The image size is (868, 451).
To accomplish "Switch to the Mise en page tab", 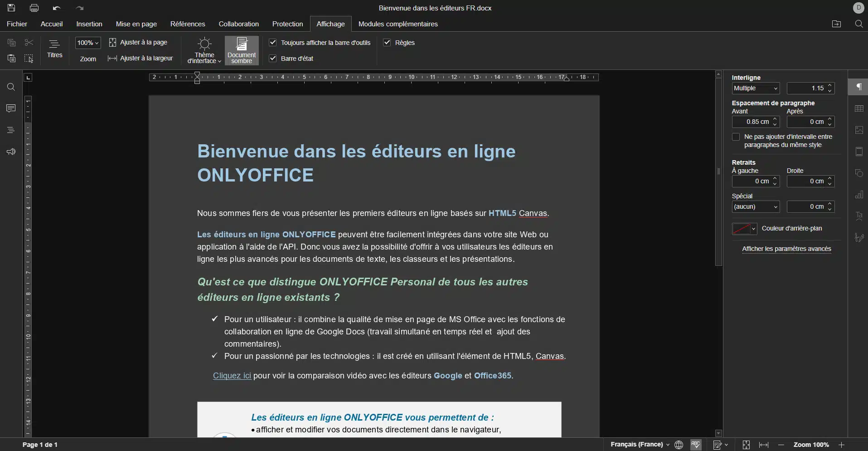I will click(x=136, y=24).
